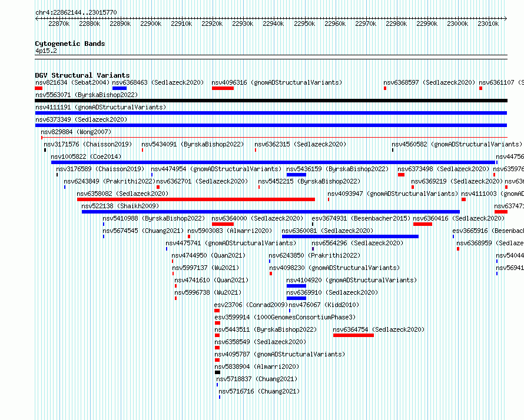Select the nsv5563071 (ByrskaBishop2022) black bar
The height and width of the screenshot is (420, 524).
271,101
